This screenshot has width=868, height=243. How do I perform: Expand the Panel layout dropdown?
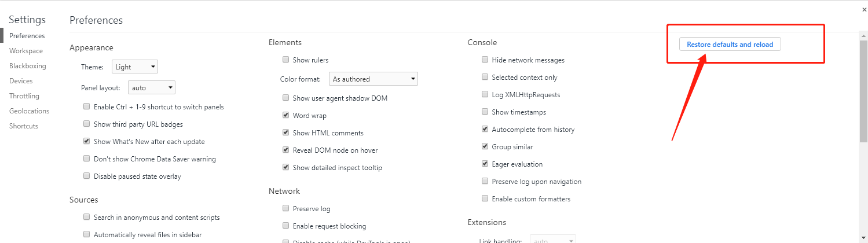(151, 88)
